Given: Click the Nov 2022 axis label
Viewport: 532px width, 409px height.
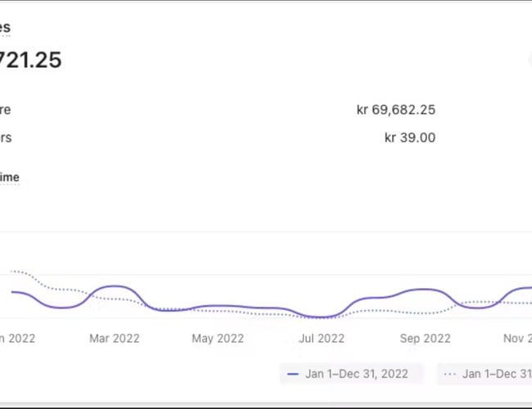Looking at the screenshot, I should 517,338.
